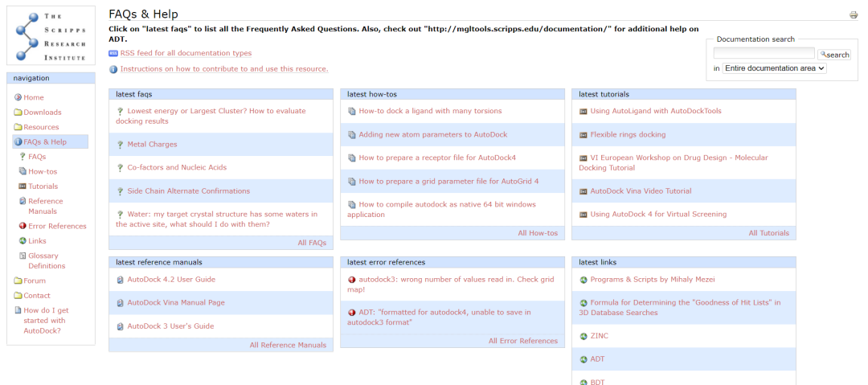Viewport: 868px width, 385px height.
Task: Open How to prepare a grid parameter file
Action: [448, 181]
